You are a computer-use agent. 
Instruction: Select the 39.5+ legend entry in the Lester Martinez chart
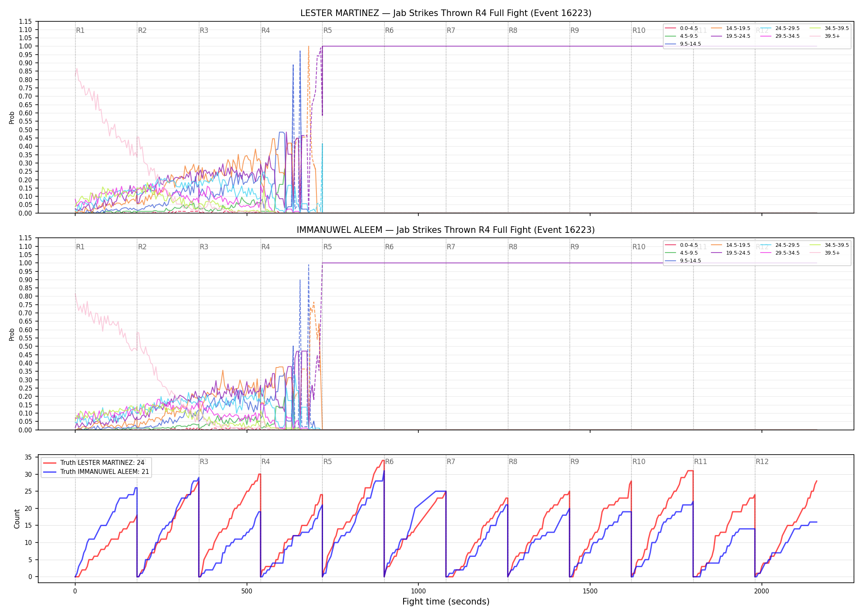coord(825,36)
